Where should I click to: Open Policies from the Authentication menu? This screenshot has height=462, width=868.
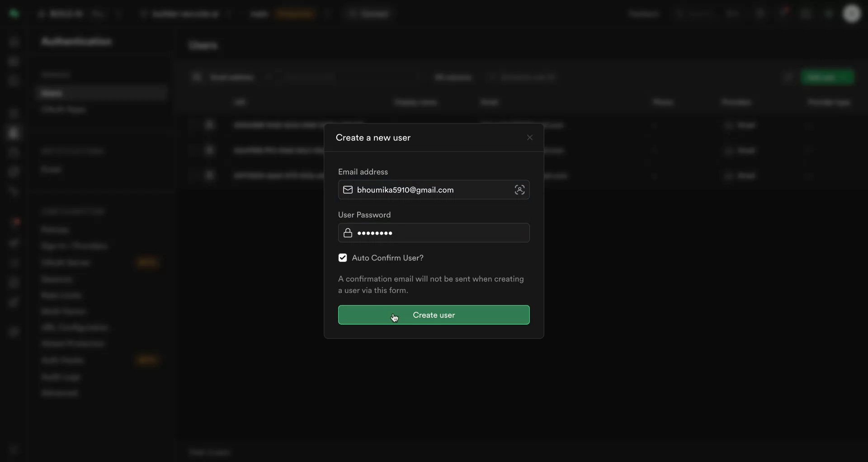55,229
